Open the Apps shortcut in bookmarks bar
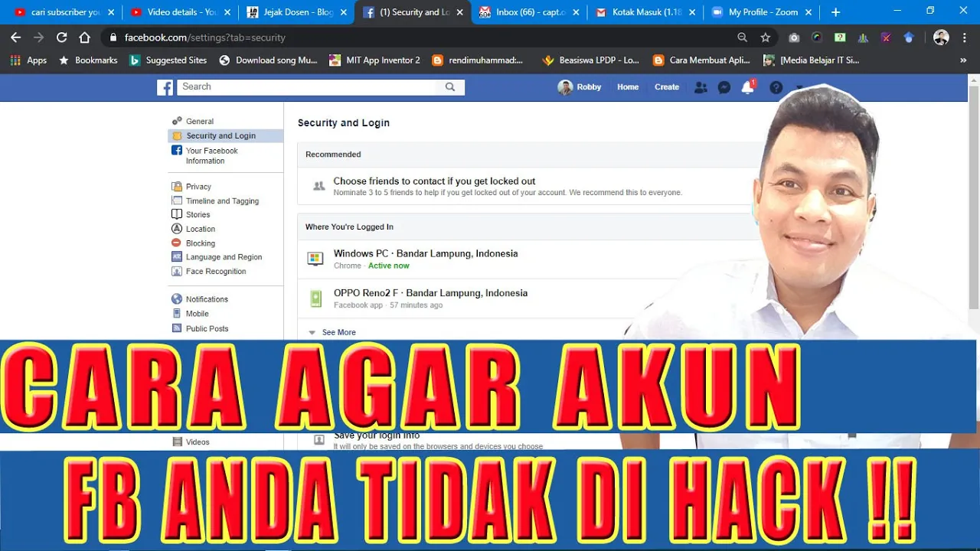 click(x=29, y=60)
